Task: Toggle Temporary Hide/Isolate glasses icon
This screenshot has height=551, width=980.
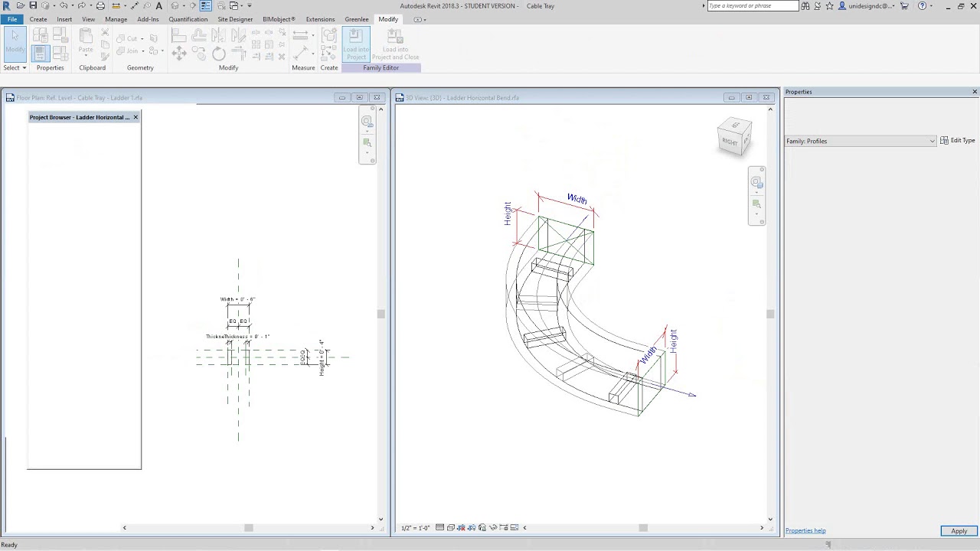Action: coord(493,527)
